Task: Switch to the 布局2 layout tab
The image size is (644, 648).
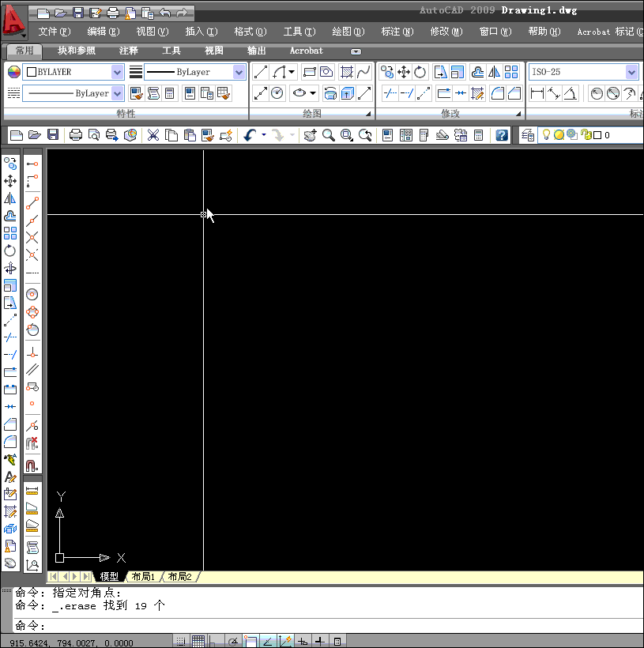Action: tap(180, 577)
